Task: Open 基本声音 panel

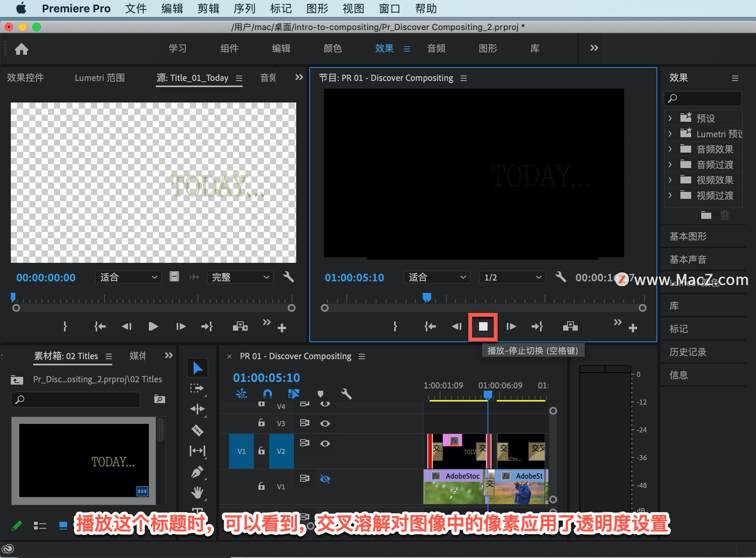Action: (x=688, y=260)
